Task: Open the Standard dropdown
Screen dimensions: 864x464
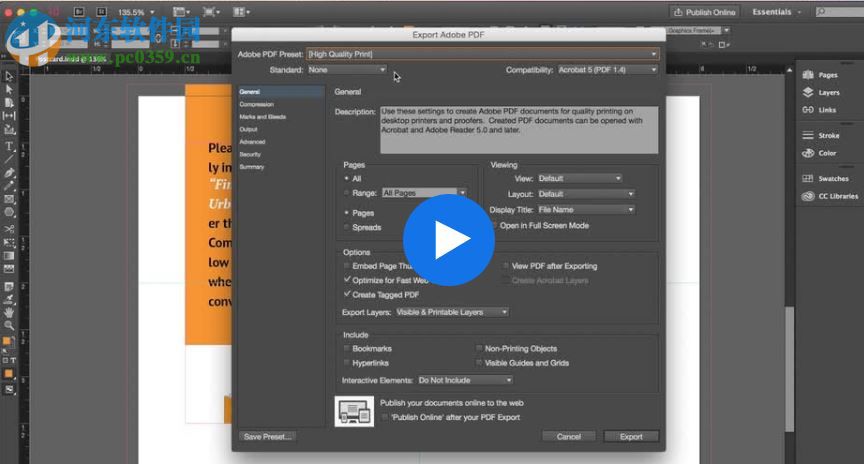Action: tap(347, 70)
